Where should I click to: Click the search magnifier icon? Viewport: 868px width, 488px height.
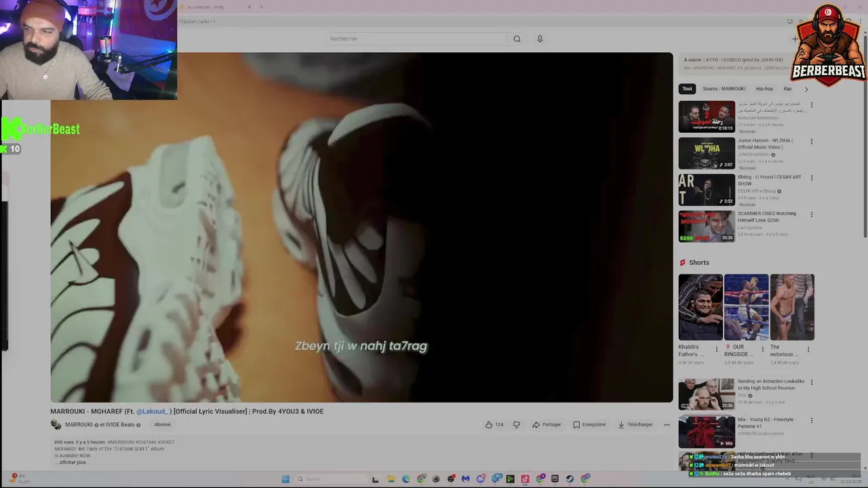[517, 39]
